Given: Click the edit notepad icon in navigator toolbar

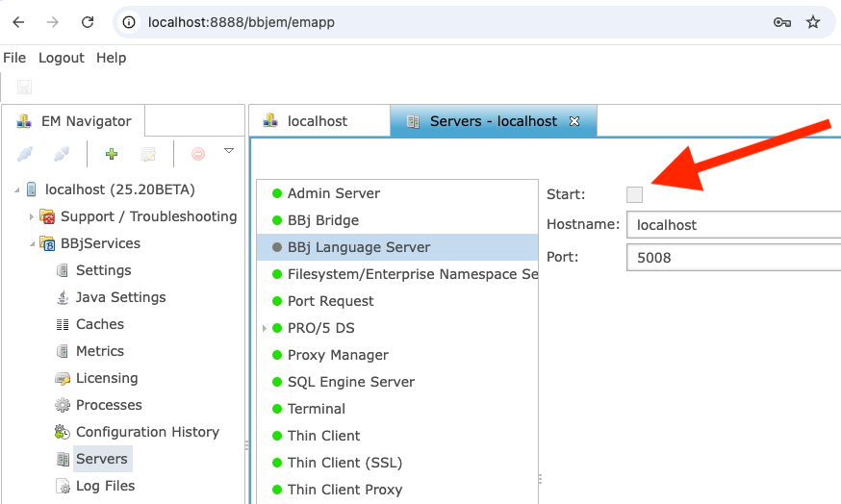Looking at the screenshot, I should pyautogui.click(x=148, y=155).
